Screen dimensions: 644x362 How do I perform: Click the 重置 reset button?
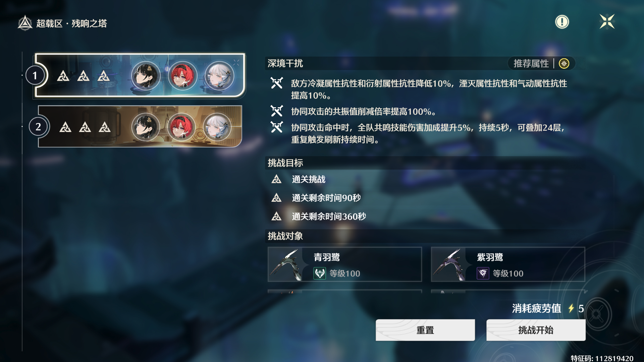[x=425, y=330]
